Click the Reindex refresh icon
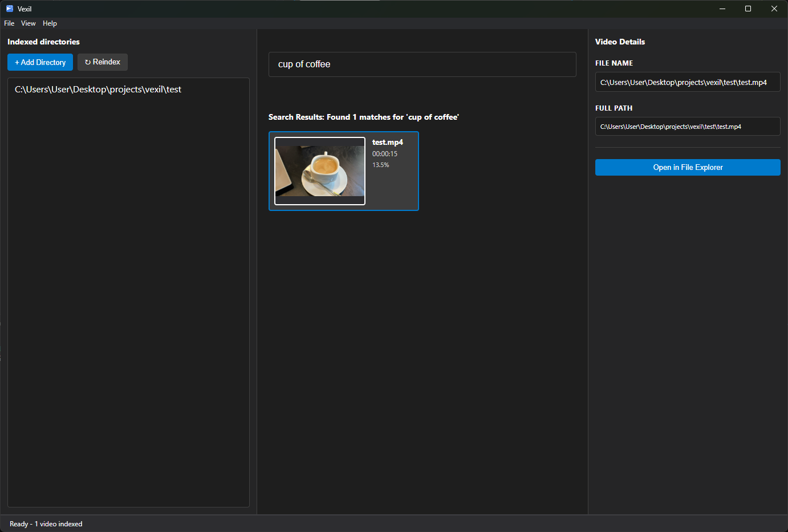788x532 pixels. point(86,62)
